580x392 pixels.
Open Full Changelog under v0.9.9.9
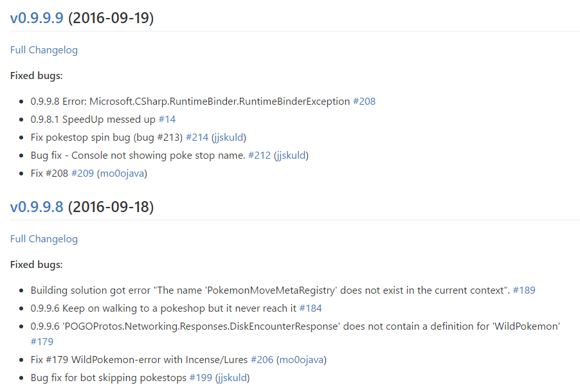click(x=44, y=50)
